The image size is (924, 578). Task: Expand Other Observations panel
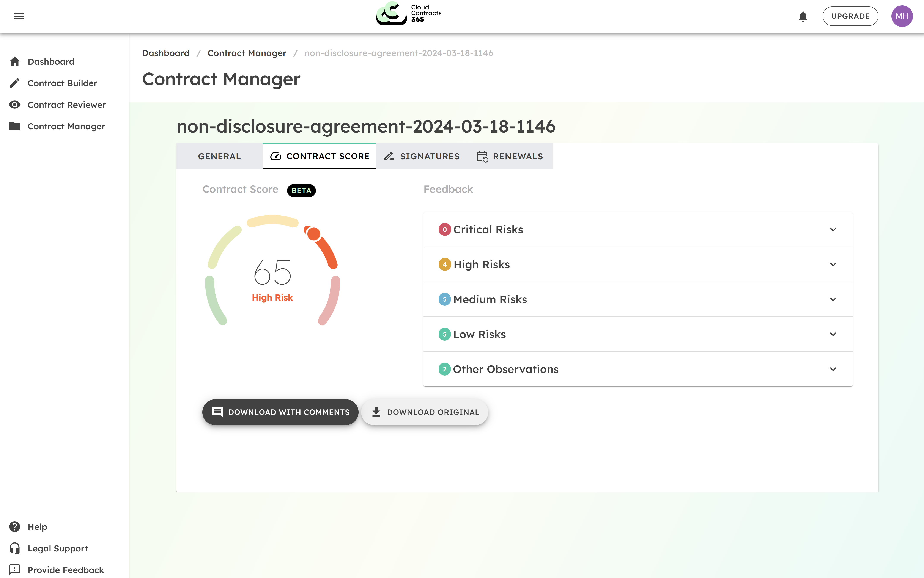(x=638, y=369)
